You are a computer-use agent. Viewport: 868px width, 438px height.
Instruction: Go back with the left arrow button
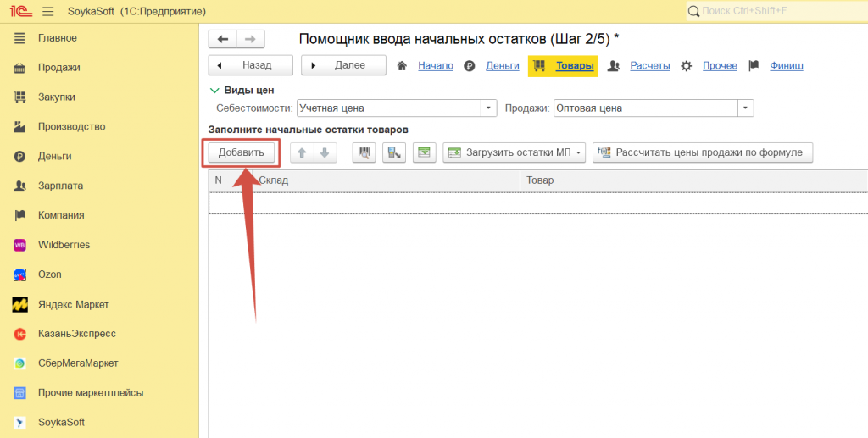[223, 39]
